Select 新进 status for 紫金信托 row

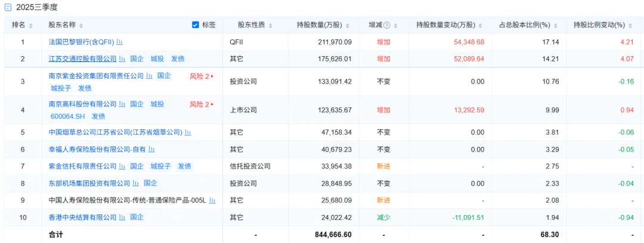coord(383,166)
